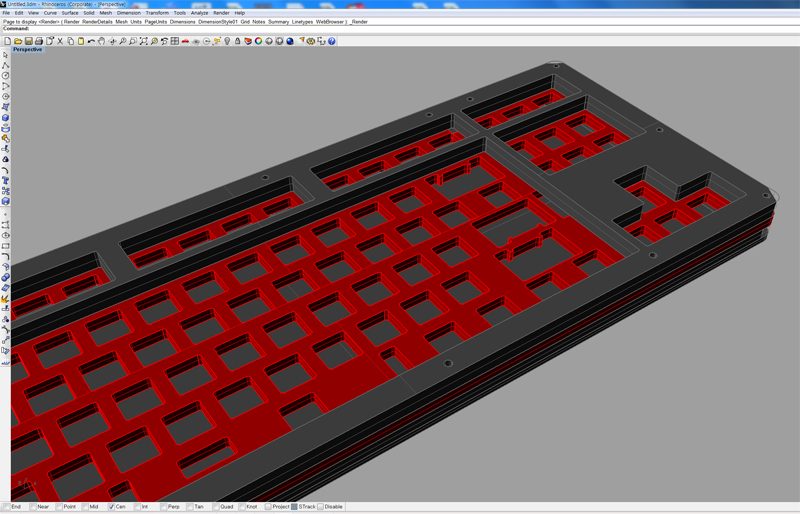
Task: Select the dimension tool at the left toolbar bottom
Action: [5, 363]
